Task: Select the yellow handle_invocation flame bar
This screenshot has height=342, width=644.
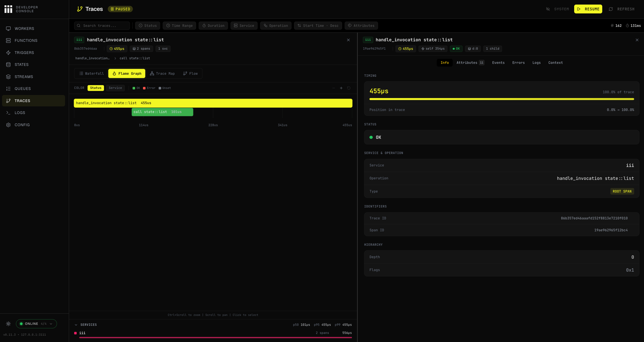Action: tap(213, 103)
